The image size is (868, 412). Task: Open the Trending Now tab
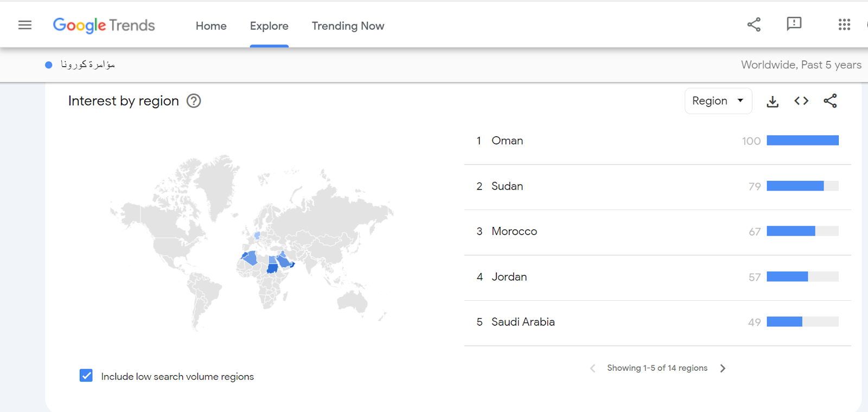pos(348,26)
